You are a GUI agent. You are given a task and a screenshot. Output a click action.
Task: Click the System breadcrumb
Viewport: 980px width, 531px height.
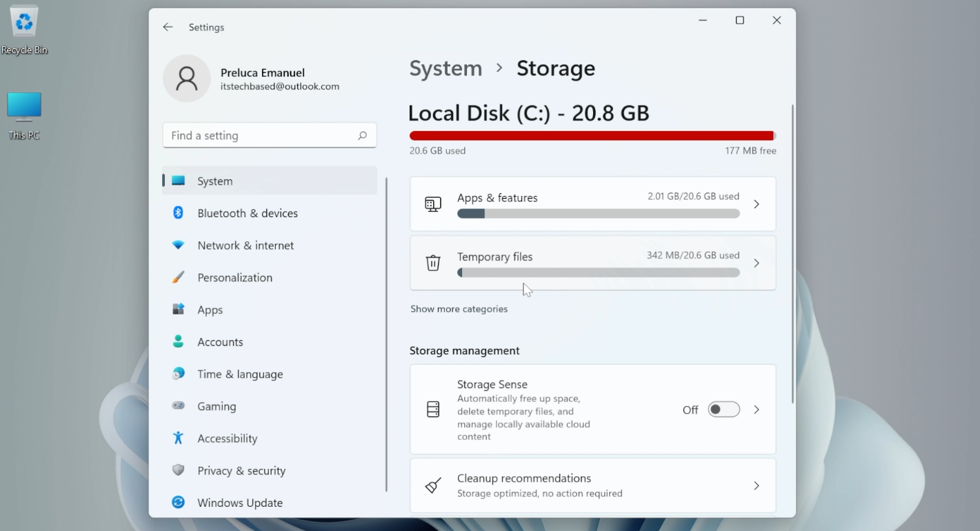(446, 68)
